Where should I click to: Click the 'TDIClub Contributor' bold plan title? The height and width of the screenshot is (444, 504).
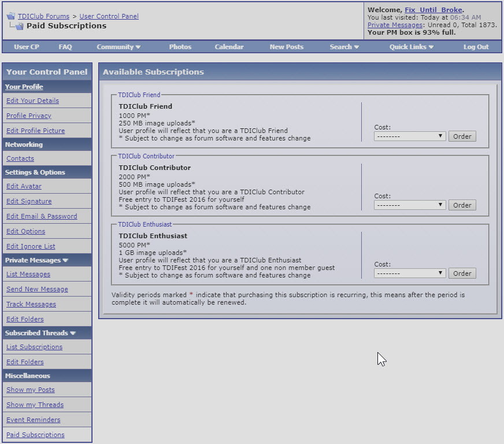pyautogui.click(x=154, y=168)
